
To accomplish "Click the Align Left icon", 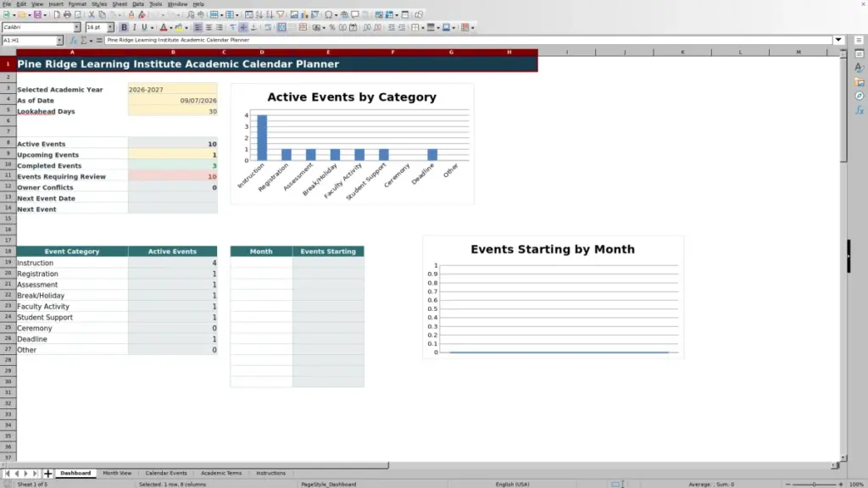I will coord(198,27).
